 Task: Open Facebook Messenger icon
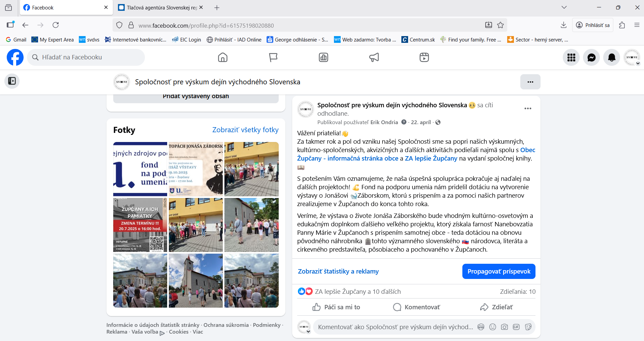(x=591, y=58)
